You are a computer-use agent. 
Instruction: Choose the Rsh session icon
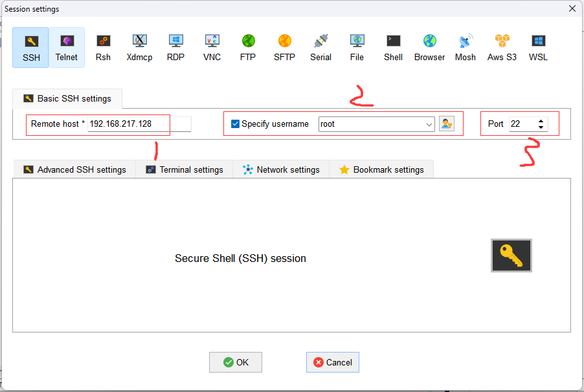(103, 48)
